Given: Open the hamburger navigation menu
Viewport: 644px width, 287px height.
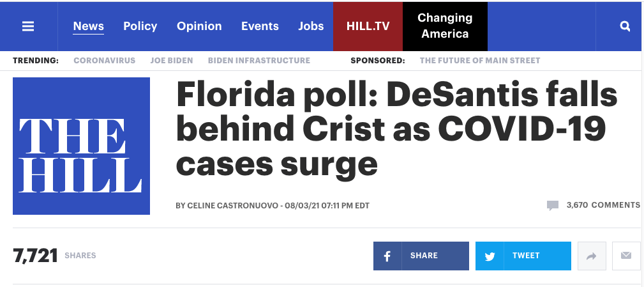Looking at the screenshot, I should (28, 26).
